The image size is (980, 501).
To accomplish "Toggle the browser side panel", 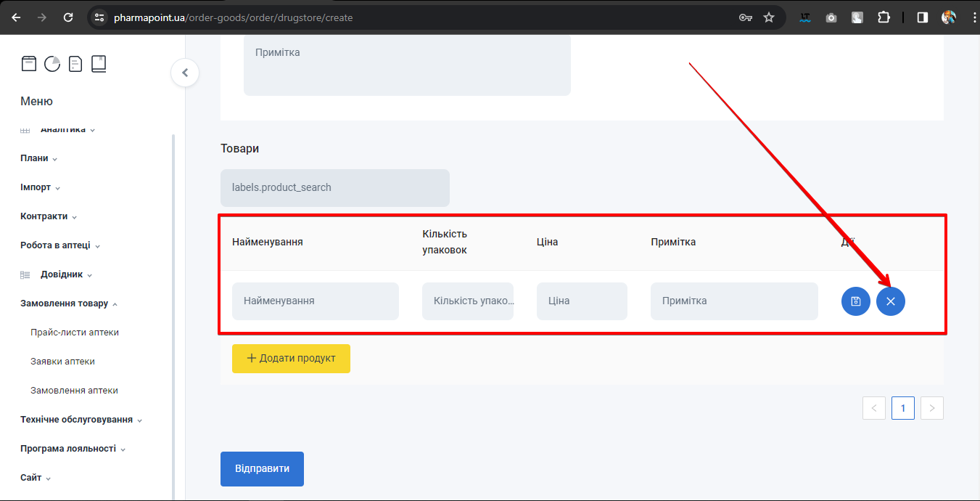I will point(922,17).
